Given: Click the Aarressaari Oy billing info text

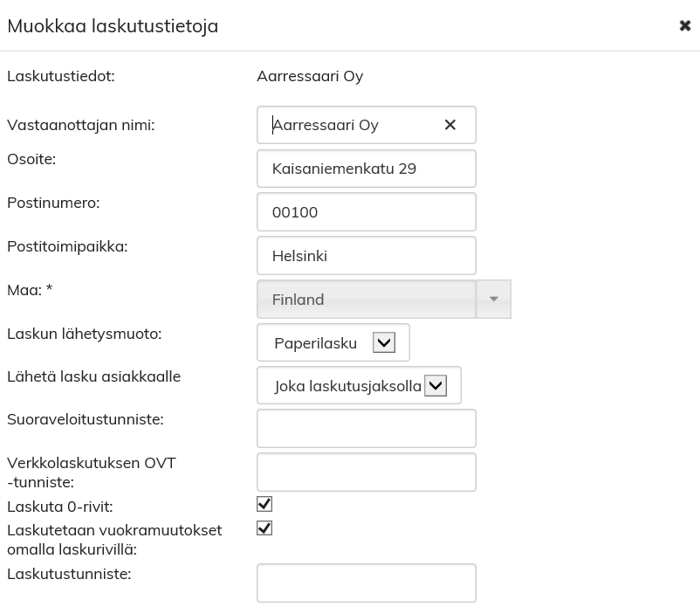Looking at the screenshot, I should [310, 76].
